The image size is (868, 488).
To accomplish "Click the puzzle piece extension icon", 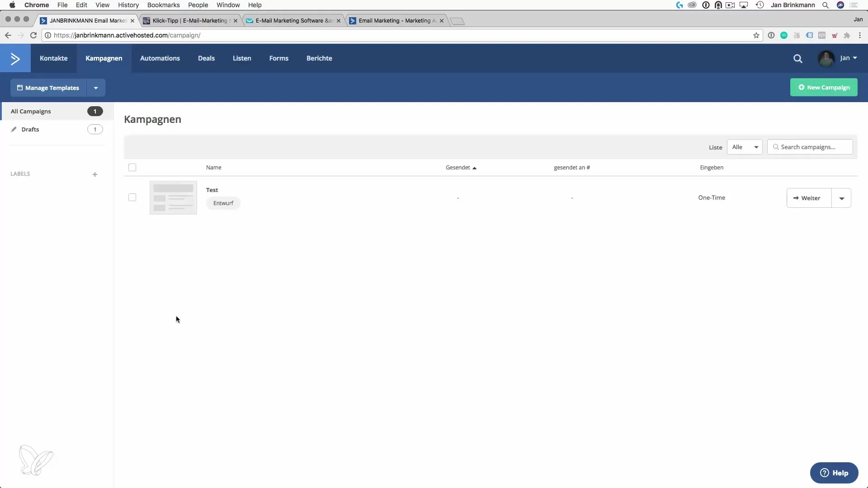I will (847, 35).
